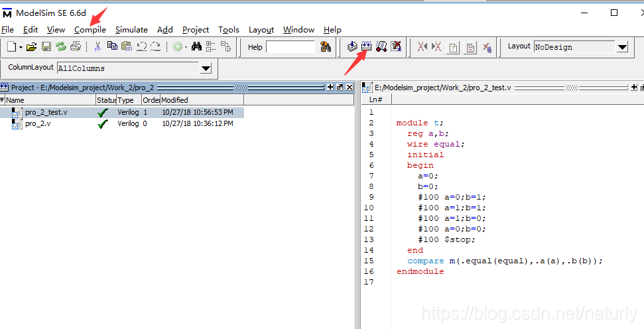Click the second document toolbar button
The width and height of the screenshot is (644, 329).
click(x=470, y=48)
